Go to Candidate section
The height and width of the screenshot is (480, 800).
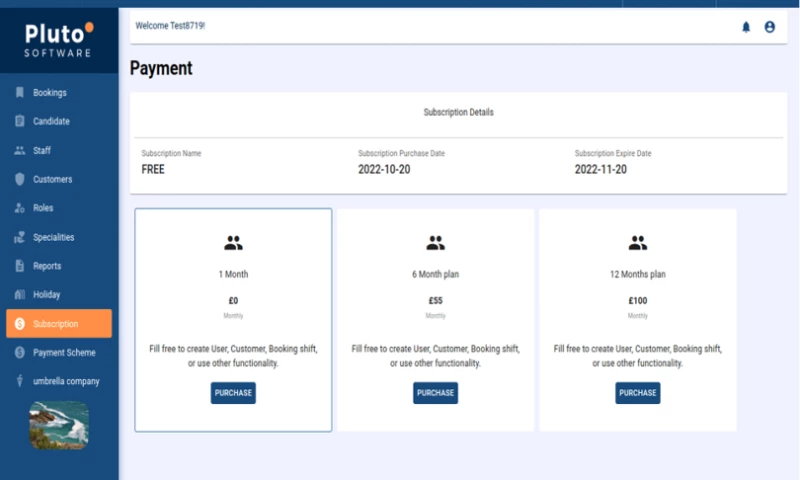[x=59, y=121]
